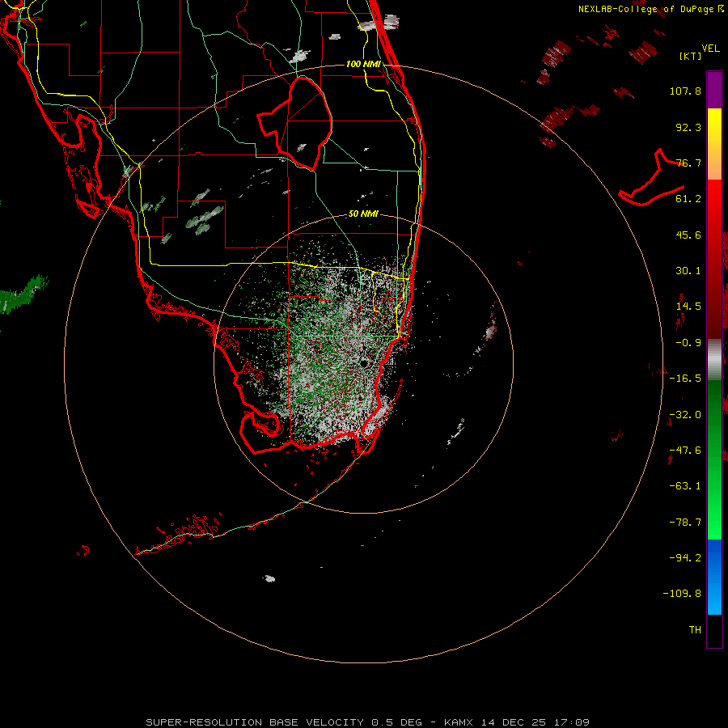This screenshot has height=728, width=728.
Task: Select the -0.9 velocity scale value
Action: [688, 343]
